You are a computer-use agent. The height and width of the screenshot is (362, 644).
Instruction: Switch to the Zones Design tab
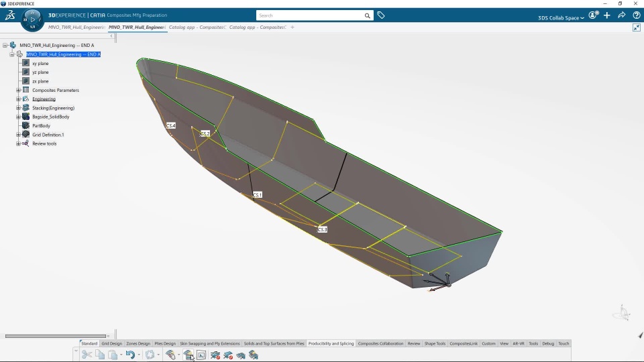coord(138,343)
